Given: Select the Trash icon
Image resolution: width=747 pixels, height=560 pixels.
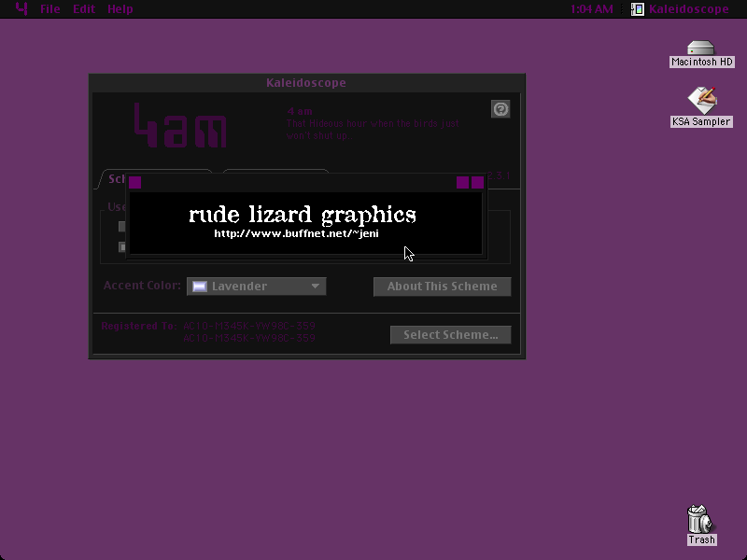Looking at the screenshot, I should [701, 525].
